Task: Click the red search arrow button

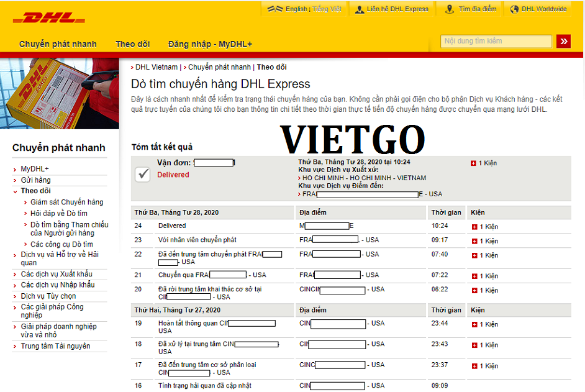Action: pyautogui.click(x=563, y=41)
